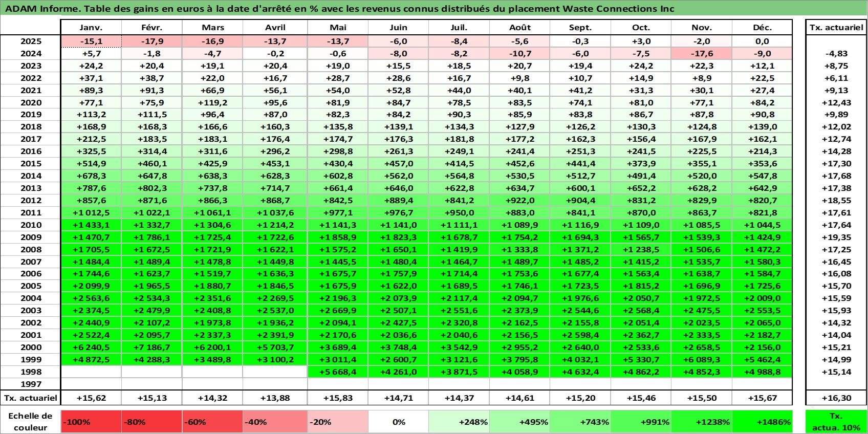Click the ADAM Informe title bar text

tap(339, 9)
